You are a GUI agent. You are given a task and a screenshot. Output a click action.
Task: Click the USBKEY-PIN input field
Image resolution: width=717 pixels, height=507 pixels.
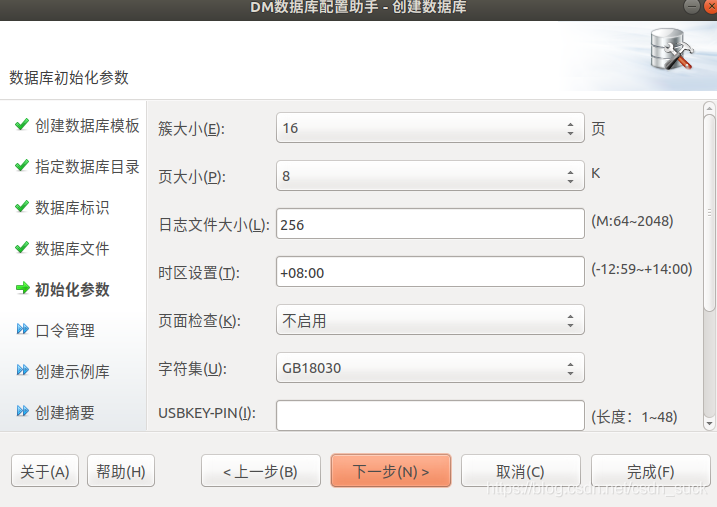[430, 415]
